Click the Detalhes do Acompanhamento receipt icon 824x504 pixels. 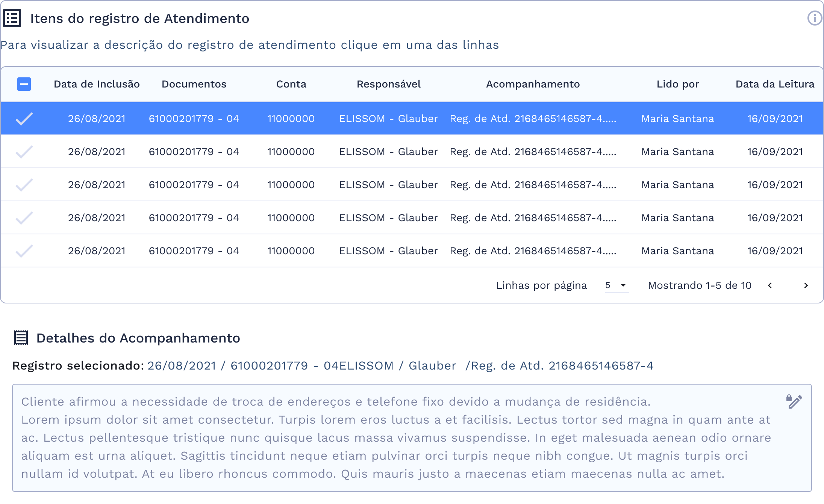tap(21, 337)
